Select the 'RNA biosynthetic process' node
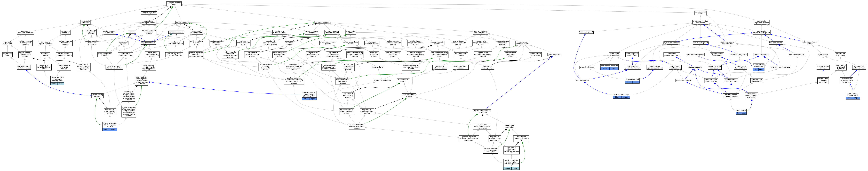The height and width of the screenshot is (171, 868). (x=409, y=96)
